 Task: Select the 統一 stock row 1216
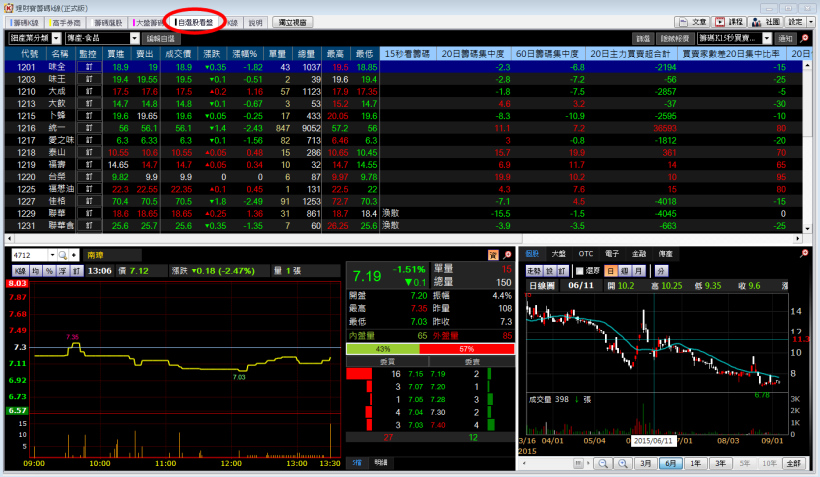(59, 129)
